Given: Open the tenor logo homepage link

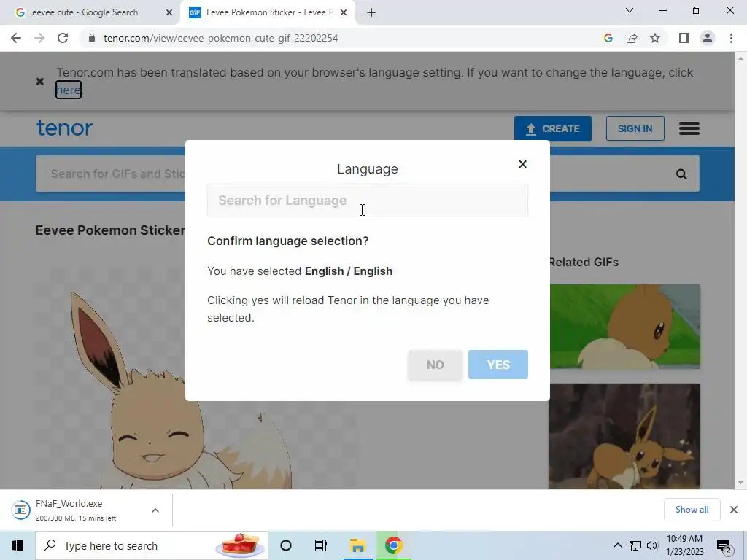Looking at the screenshot, I should [65, 128].
